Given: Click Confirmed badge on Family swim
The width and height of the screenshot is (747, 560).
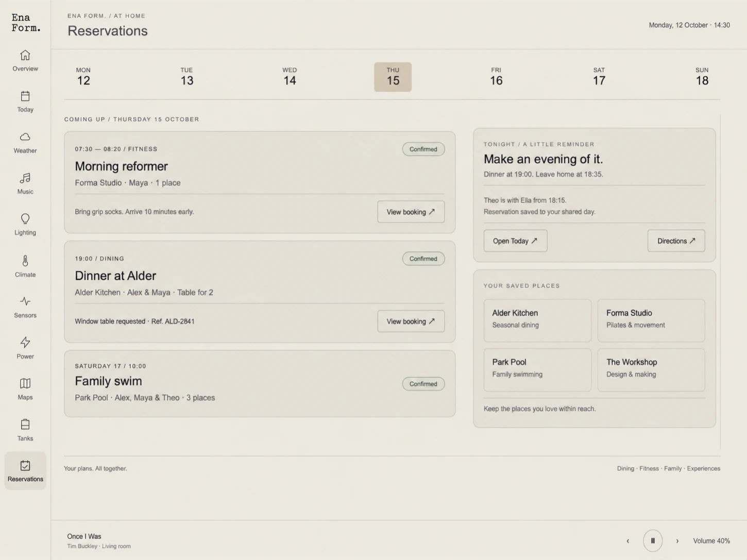Looking at the screenshot, I should tap(423, 384).
